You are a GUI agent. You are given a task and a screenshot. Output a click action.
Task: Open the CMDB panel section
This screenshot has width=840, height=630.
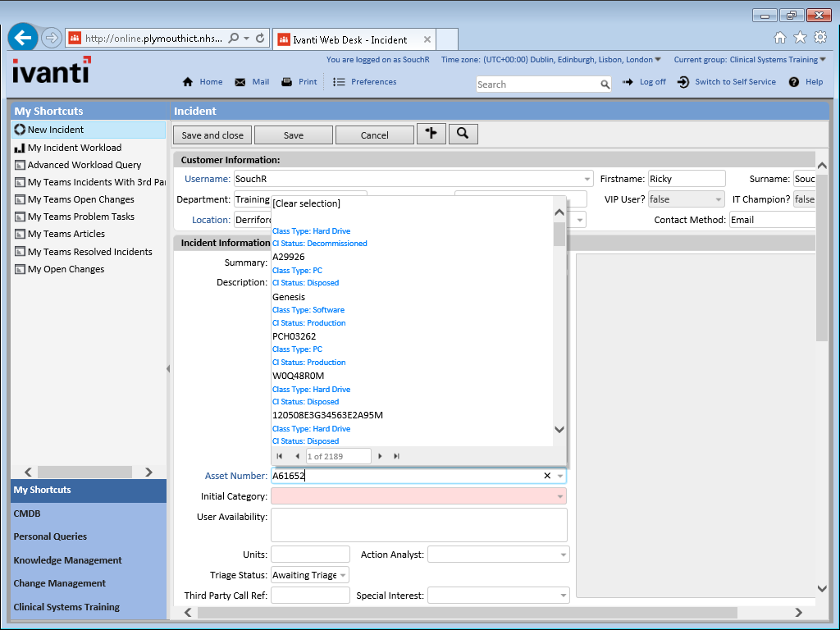89,514
